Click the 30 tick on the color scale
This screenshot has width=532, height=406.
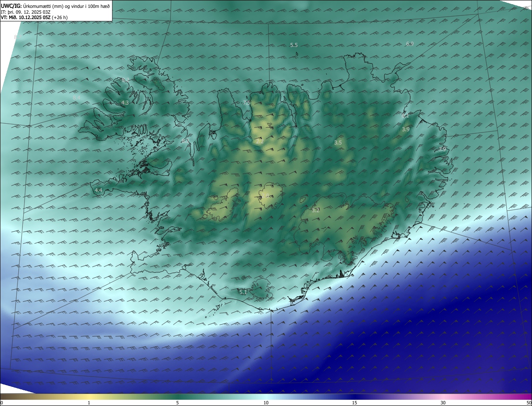443,403
